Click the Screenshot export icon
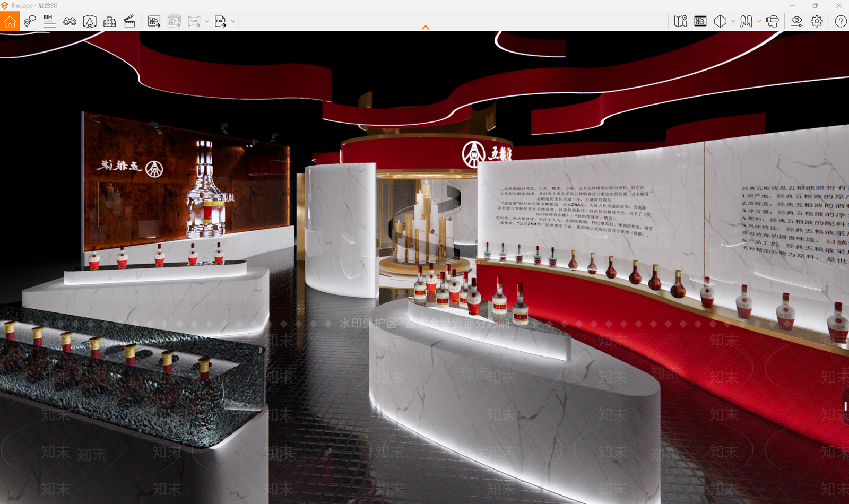 click(x=154, y=21)
